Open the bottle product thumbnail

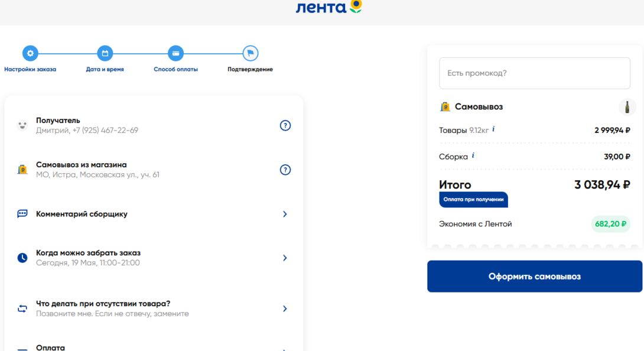(x=627, y=107)
